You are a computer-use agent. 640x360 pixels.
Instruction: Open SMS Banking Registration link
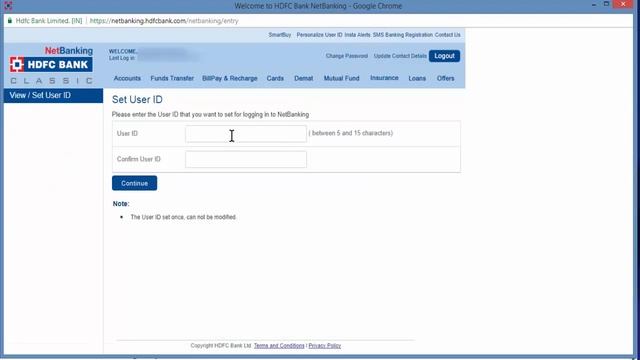pyautogui.click(x=402, y=35)
